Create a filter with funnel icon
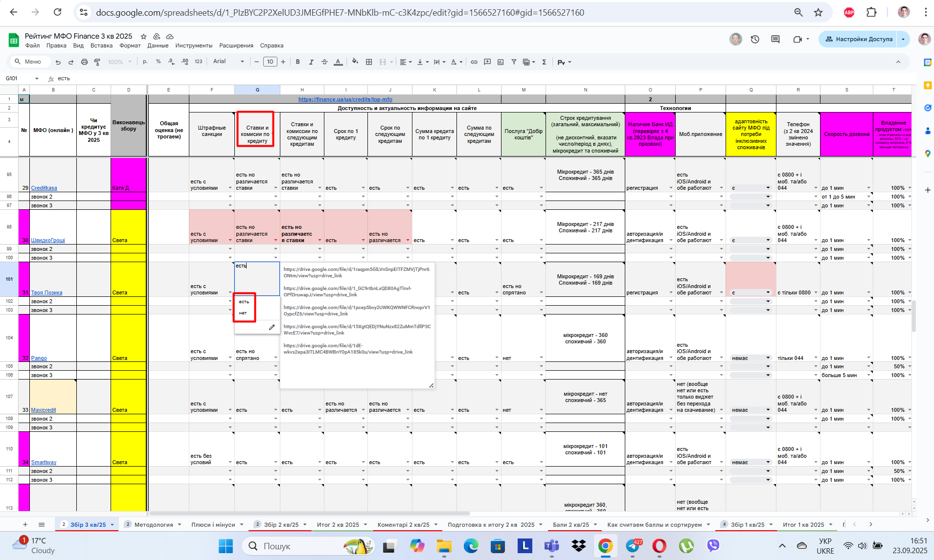 [x=514, y=62]
